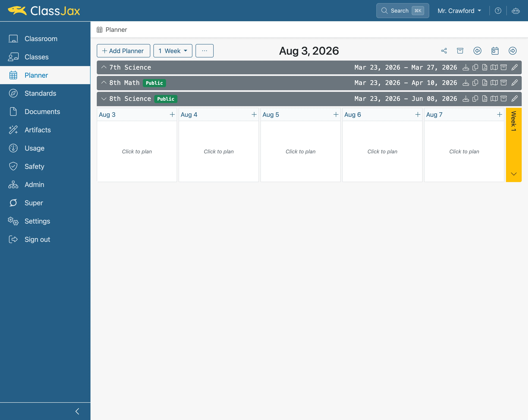Go to Classroom in the sidebar

coord(45,39)
